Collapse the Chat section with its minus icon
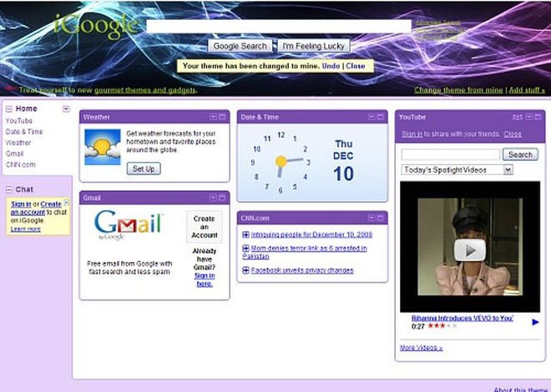The height and width of the screenshot is (392, 551). point(9,190)
